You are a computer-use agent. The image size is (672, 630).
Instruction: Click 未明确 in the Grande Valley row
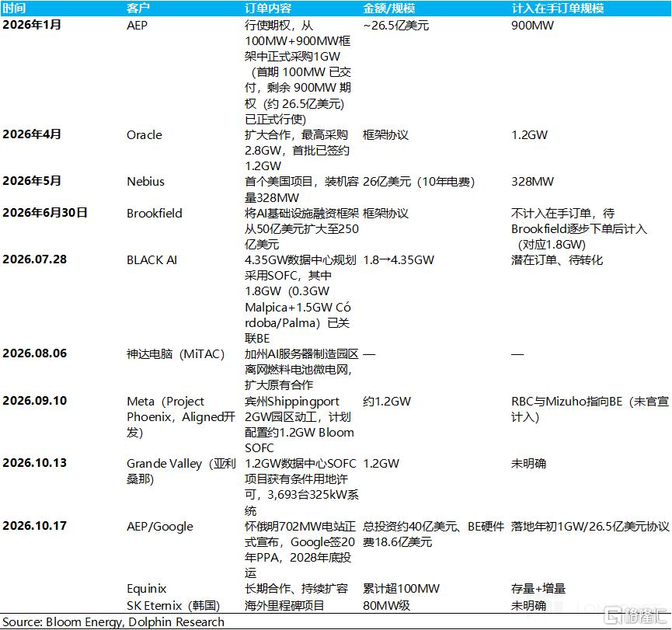point(528,463)
